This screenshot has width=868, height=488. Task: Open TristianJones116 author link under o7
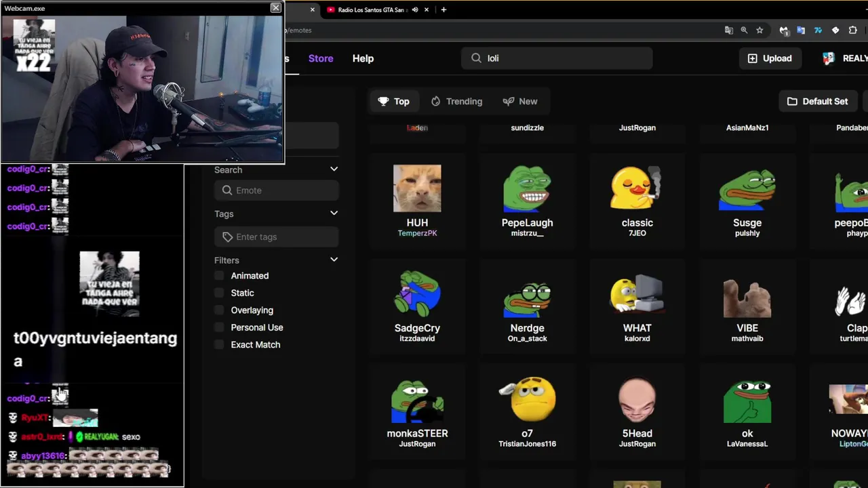tap(527, 444)
